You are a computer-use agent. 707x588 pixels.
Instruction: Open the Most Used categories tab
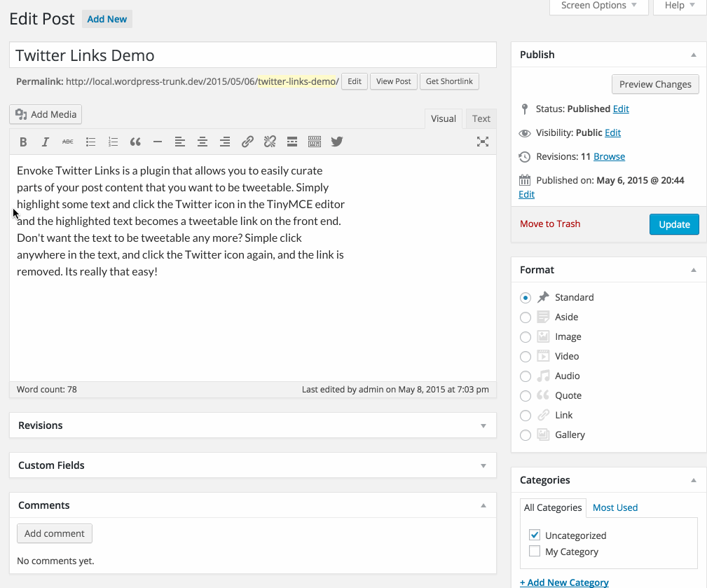pyautogui.click(x=615, y=507)
